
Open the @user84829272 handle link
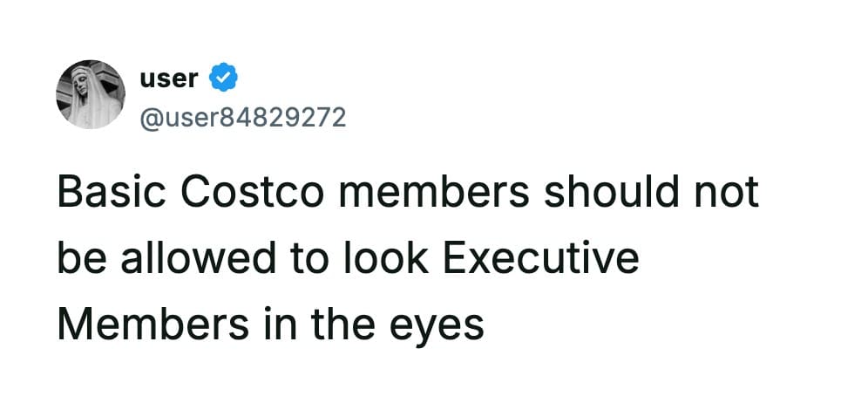pos(242,116)
